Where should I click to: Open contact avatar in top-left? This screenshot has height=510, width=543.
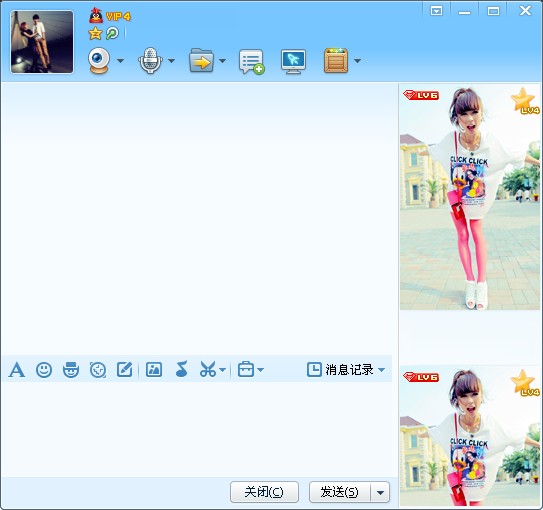click(42, 42)
